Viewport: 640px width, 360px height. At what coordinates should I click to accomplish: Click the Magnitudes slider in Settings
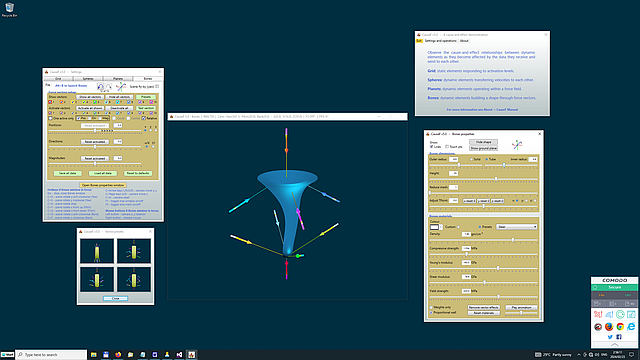pyautogui.click(x=95, y=163)
